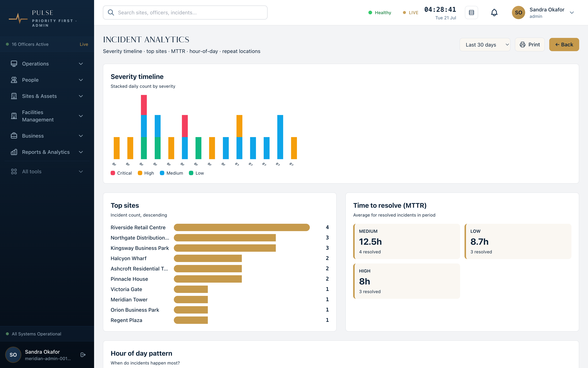Click 'Pinnacle House' site name
The image size is (588, 368).
(129, 279)
